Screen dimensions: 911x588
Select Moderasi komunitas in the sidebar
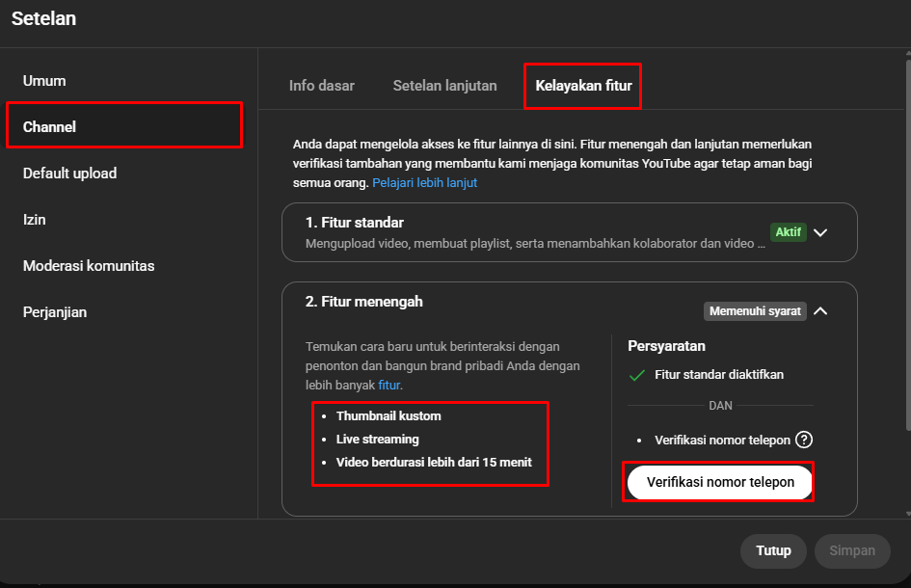coord(89,266)
